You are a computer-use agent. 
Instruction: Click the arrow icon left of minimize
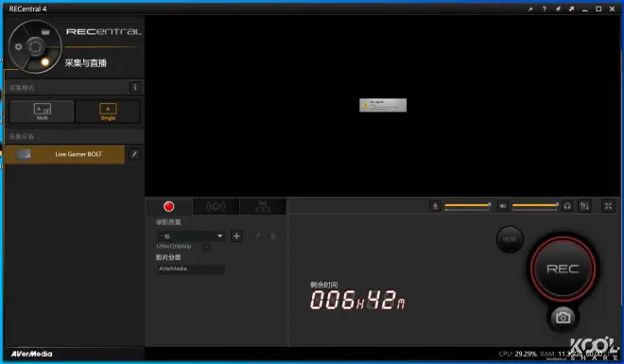tap(571, 9)
